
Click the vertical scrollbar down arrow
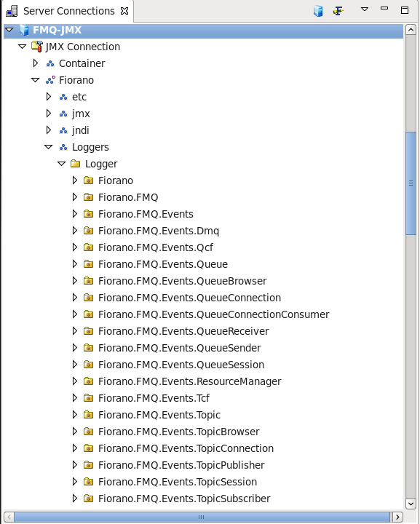[x=411, y=504]
